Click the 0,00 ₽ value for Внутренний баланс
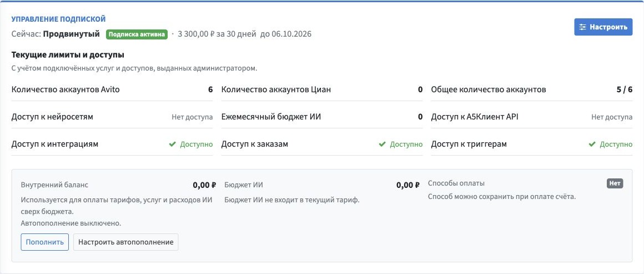 (204, 185)
